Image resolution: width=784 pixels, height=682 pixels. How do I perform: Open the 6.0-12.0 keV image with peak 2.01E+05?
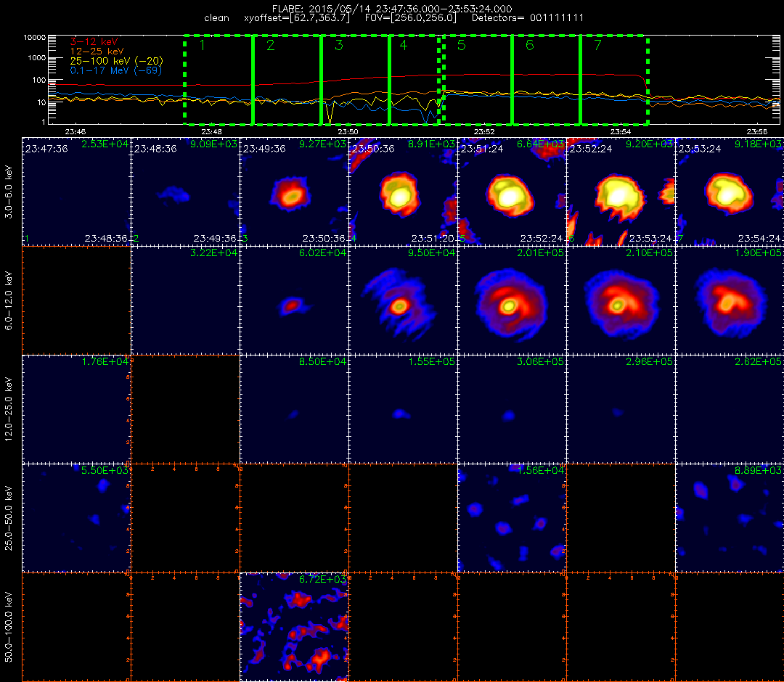coord(513,300)
